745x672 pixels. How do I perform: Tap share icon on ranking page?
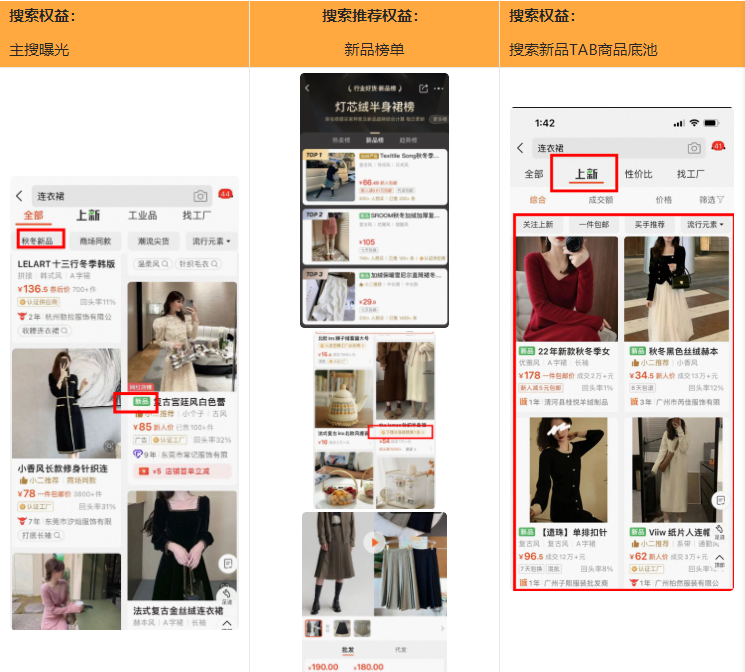coord(423,88)
